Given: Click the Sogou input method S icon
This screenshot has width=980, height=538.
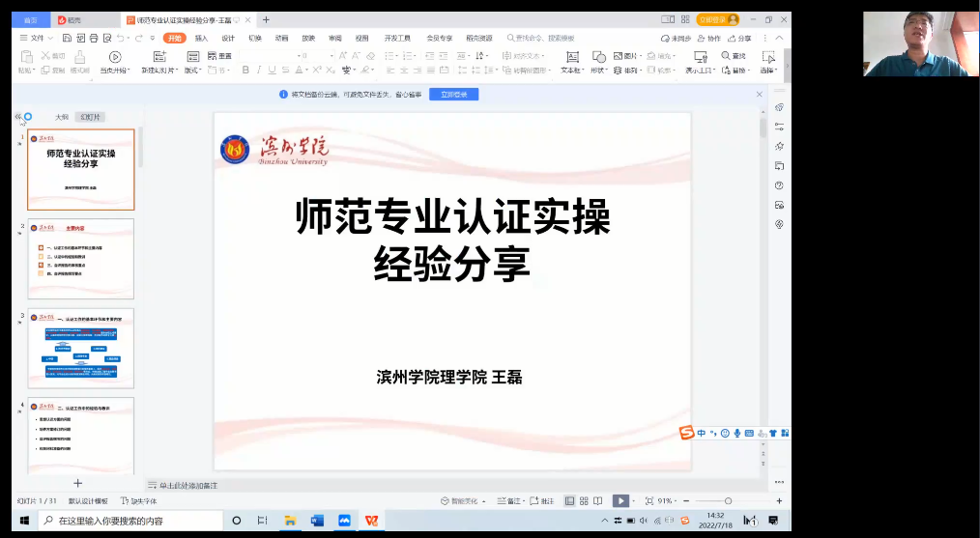Looking at the screenshot, I should coord(687,433).
